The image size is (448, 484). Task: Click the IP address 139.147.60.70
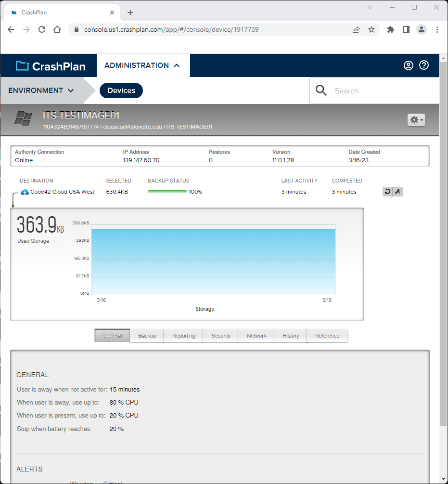coord(141,160)
